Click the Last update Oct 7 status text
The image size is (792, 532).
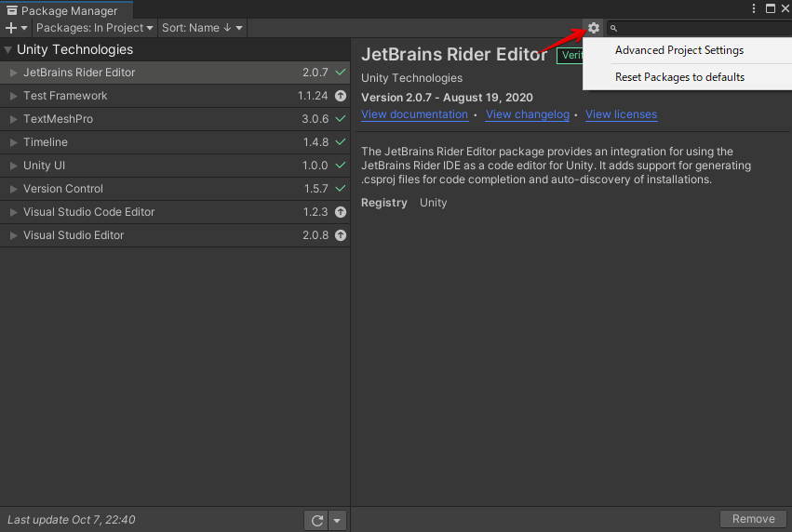click(x=72, y=519)
